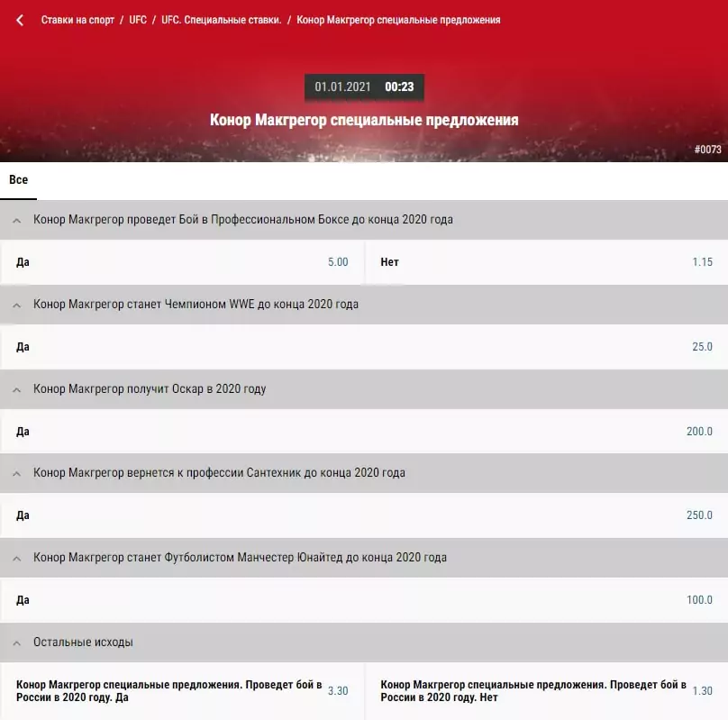Select fight in России Нет at 1.30
The width and height of the screenshot is (728, 720).
click(547, 691)
